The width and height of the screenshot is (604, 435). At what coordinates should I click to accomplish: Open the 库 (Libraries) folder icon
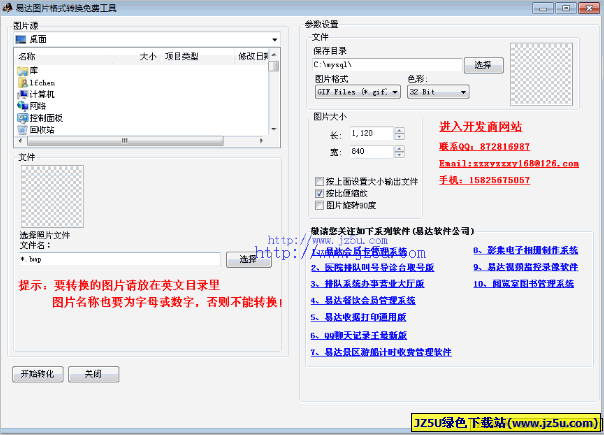(x=23, y=71)
